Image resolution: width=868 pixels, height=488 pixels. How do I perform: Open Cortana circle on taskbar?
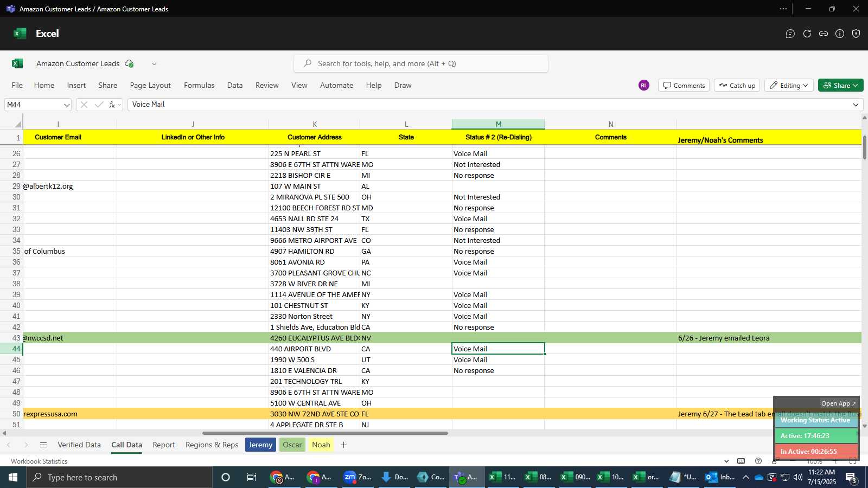226,478
